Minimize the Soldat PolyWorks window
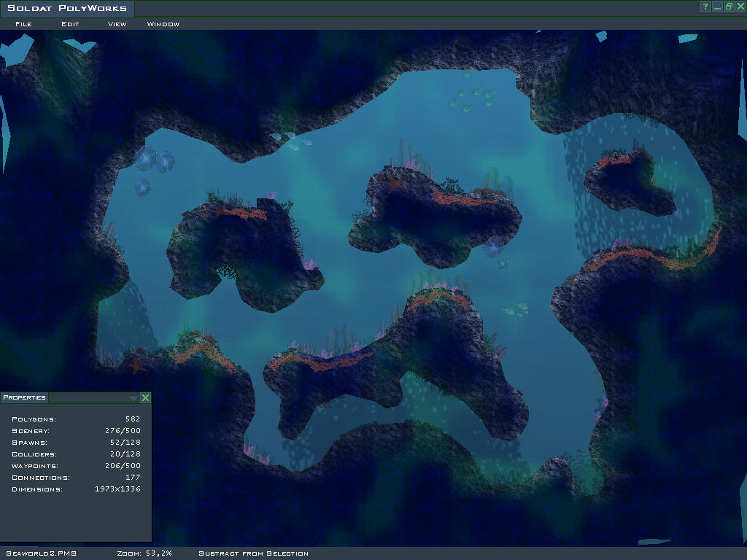This screenshot has width=747, height=560. tap(717, 7)
